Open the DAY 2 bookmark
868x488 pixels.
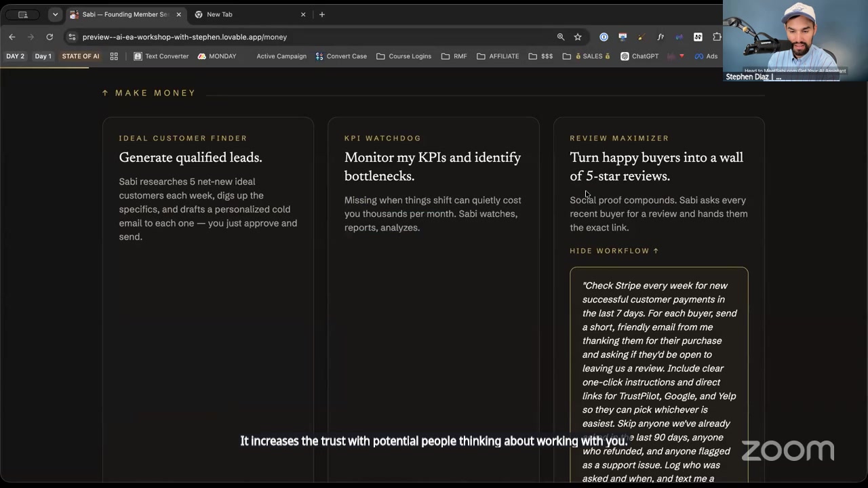[15, 56]
